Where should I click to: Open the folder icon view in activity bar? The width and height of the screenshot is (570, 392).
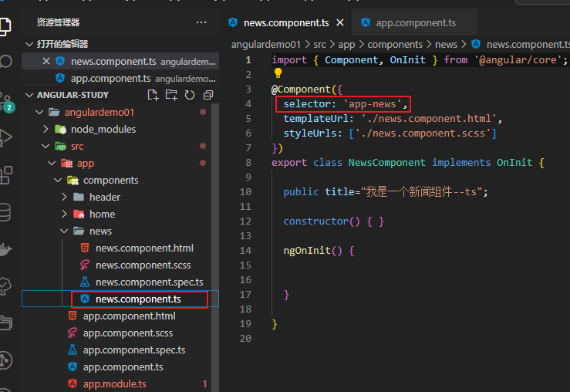point(5,323)
